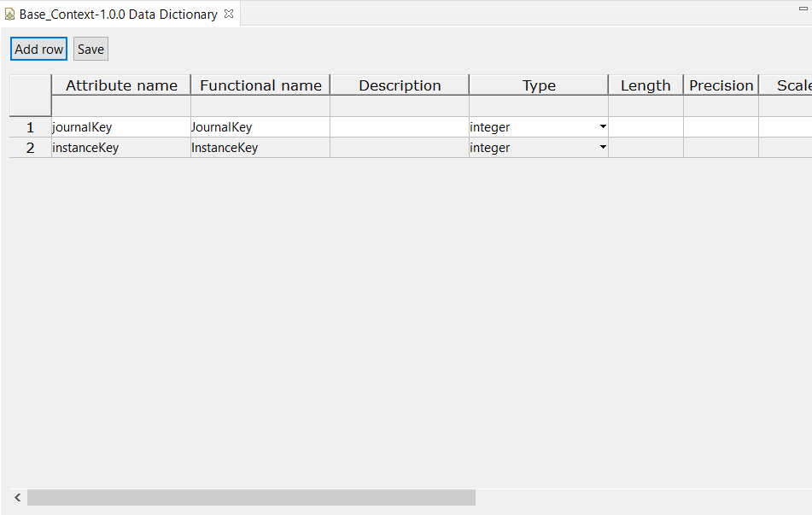Click the integer type value for instanceKey
Screen dimensions: 812x515
[x=490, y=148]
